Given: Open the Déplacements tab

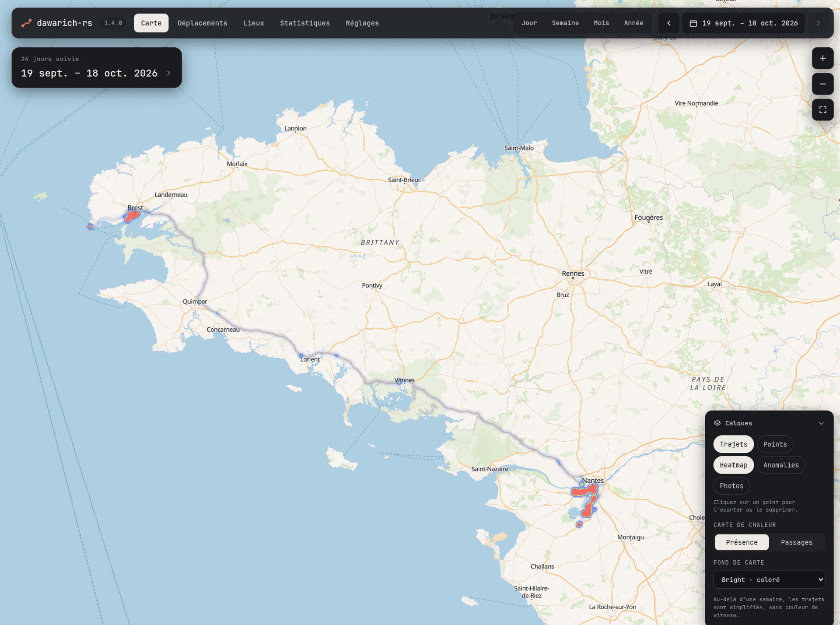Looking at the screenshot, I should coord(202,23).
